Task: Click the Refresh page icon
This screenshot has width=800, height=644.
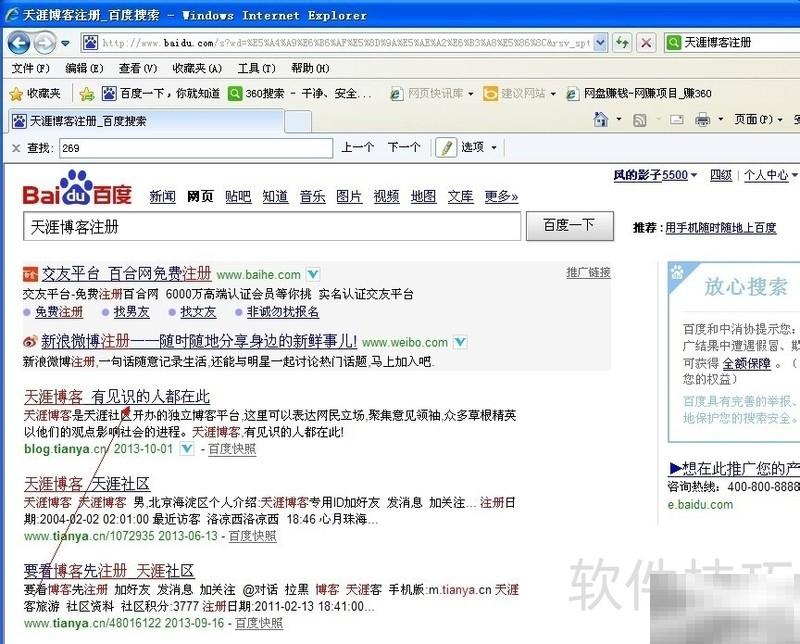Action: (x=622, y=43)
